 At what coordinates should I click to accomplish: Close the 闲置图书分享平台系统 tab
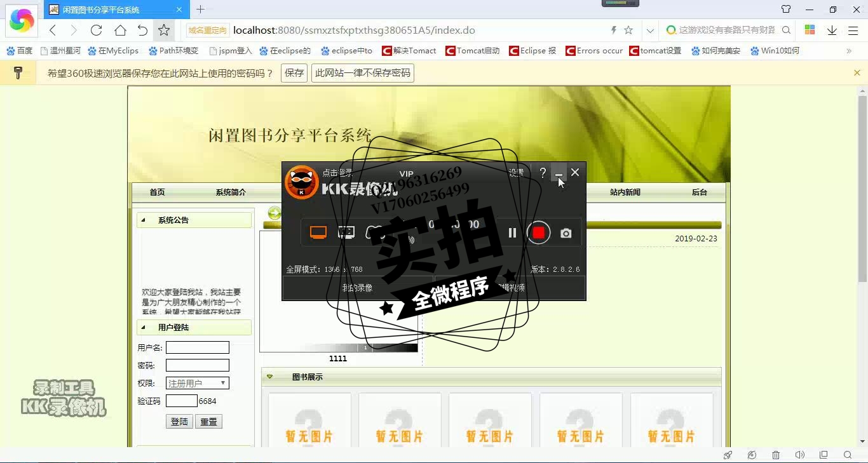click(x=179, y=10)
